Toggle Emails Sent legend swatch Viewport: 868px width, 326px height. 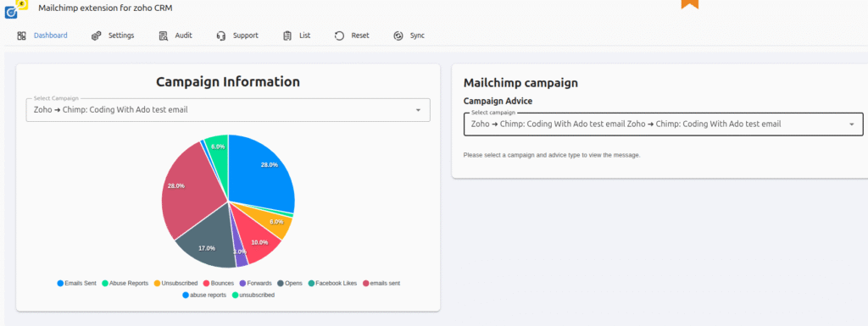[x=60, y=284]
